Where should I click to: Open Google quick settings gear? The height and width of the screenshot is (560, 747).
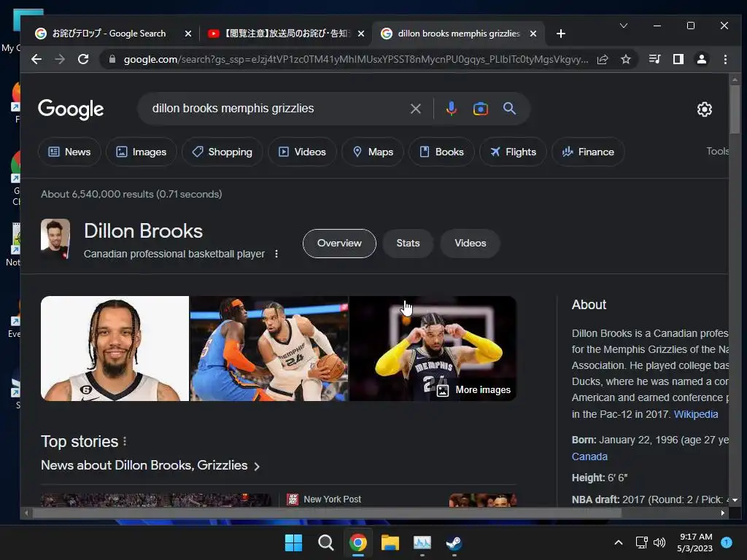click(x=704, y=109)
